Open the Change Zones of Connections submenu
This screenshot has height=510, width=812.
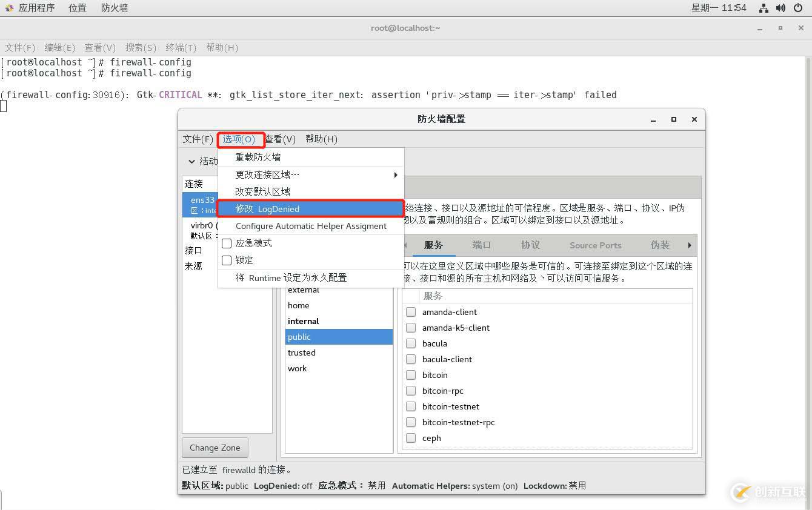coord(311,174)
